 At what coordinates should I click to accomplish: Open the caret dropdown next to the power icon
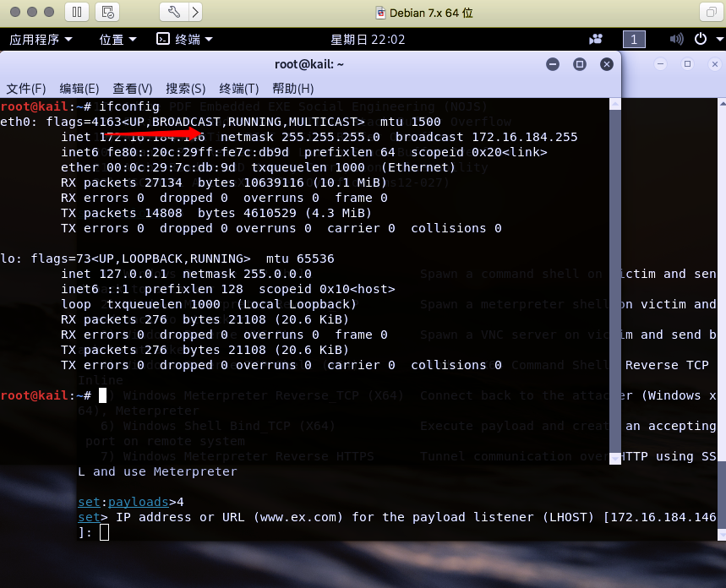(719, 41)
